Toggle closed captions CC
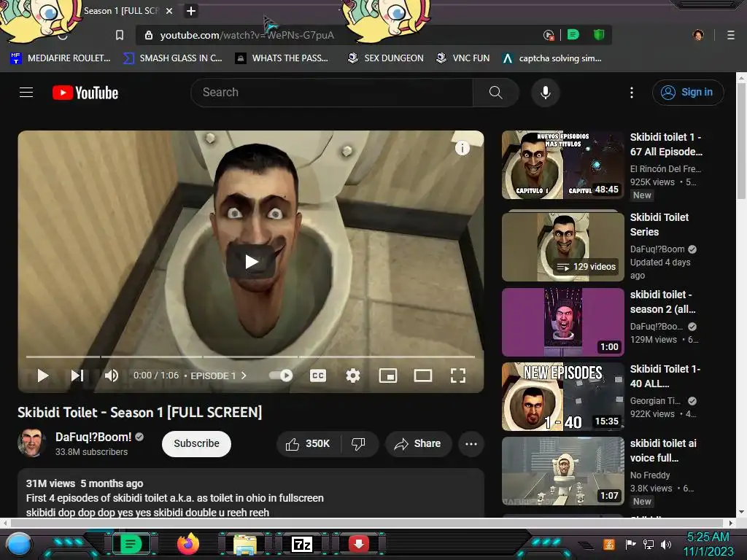Viewport: 747px width, 560px height. tap(318, 376)
